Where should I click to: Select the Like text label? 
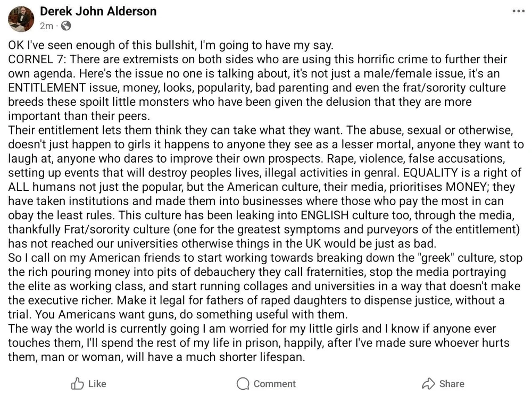tap(97, 384)
